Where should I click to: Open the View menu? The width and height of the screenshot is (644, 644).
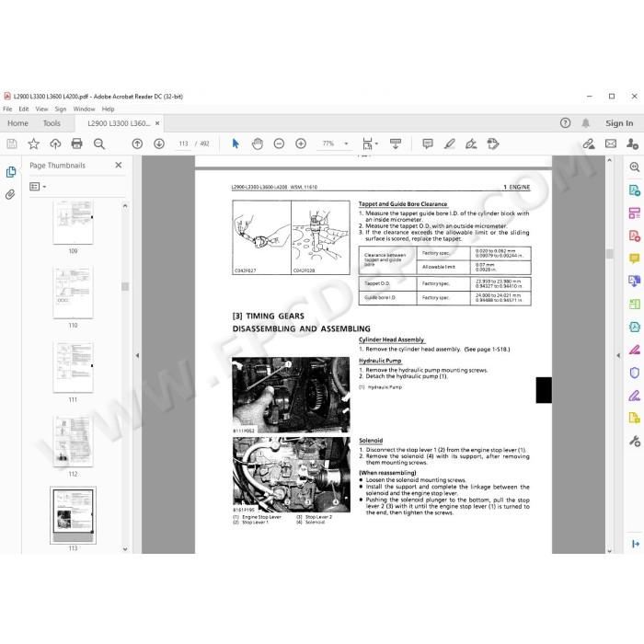point(41,109)
